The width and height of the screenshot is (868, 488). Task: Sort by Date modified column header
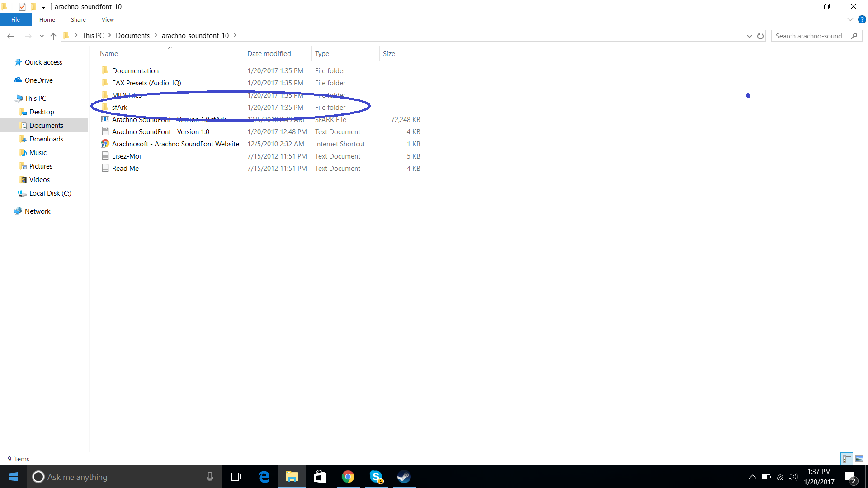point(269,53)
